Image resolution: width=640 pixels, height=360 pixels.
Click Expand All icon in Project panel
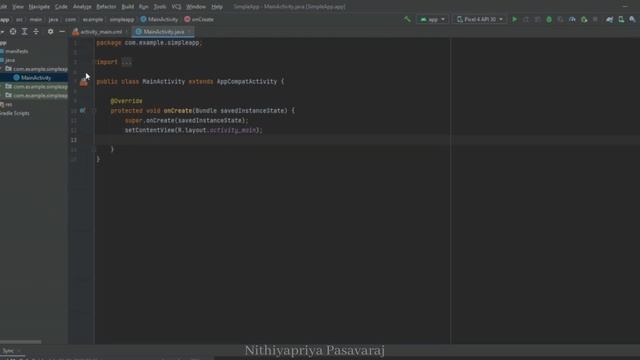[x=24, y=31]
